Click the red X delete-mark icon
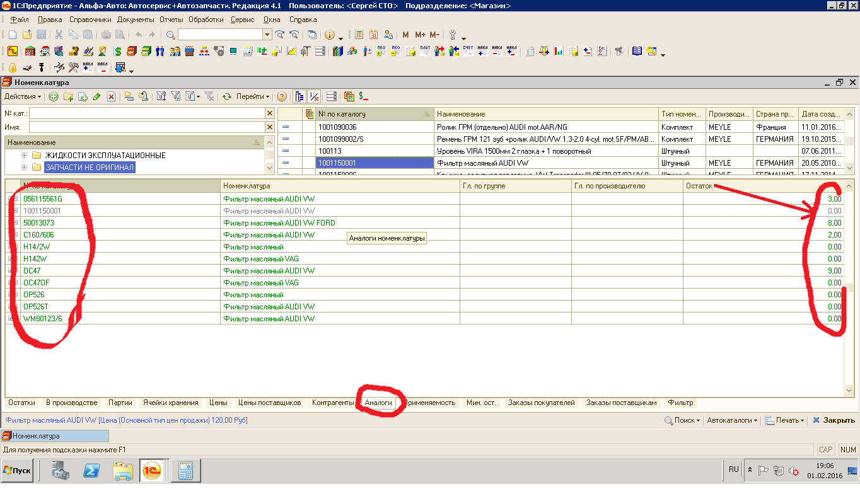 [111, 96]
